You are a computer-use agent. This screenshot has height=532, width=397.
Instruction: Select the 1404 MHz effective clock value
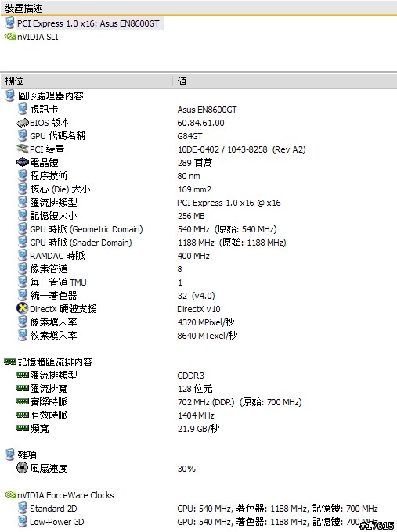tap(196, 415)
